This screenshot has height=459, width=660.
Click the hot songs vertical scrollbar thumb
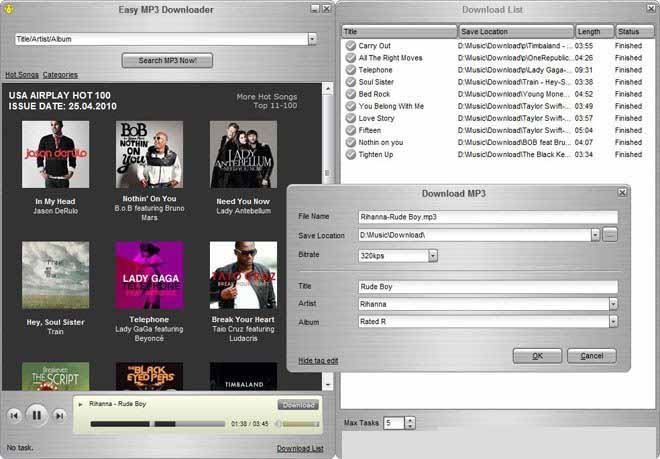click(327, 173)
